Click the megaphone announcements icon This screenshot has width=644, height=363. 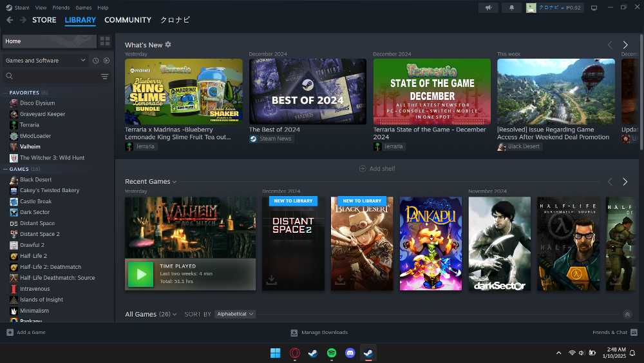(488, 8)
